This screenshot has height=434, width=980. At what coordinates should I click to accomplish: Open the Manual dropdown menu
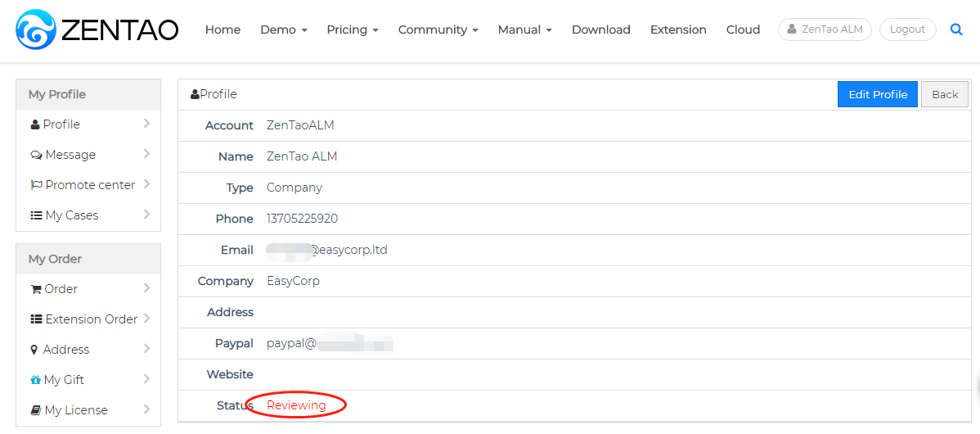point(525,29)
